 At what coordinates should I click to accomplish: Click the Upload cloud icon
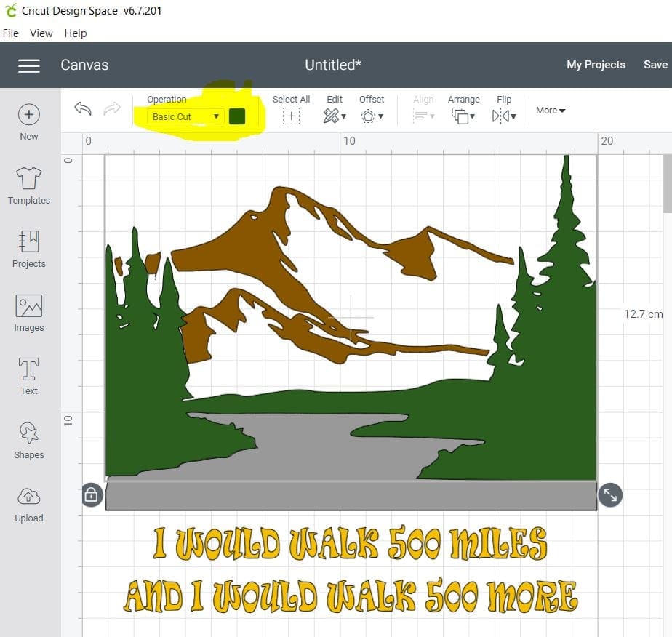(x=28, y=497)
